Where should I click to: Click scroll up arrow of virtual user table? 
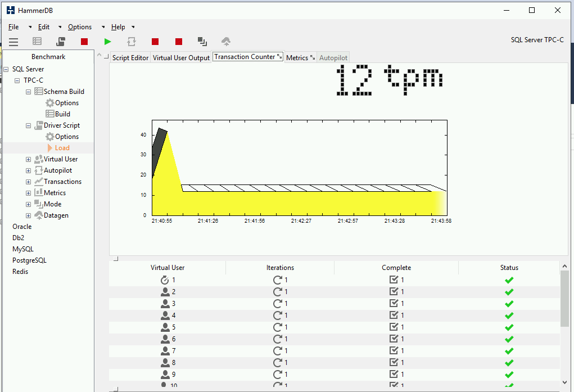564,267
